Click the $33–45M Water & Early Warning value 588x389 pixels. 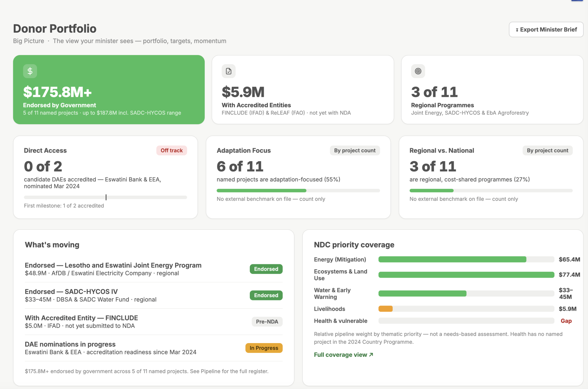tap(566, 293)
